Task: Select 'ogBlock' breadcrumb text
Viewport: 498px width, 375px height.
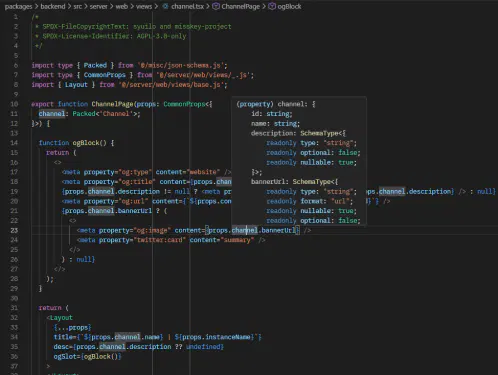Action: (289, 6)
